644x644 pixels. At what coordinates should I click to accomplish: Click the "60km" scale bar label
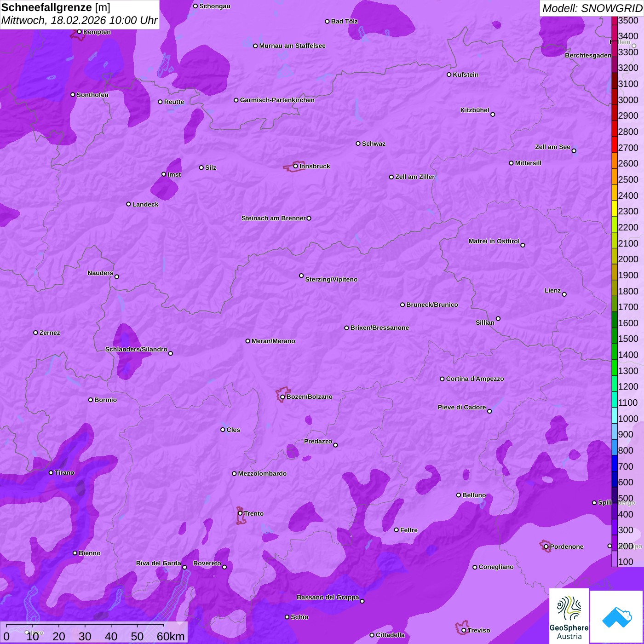(x=171, y=636)
